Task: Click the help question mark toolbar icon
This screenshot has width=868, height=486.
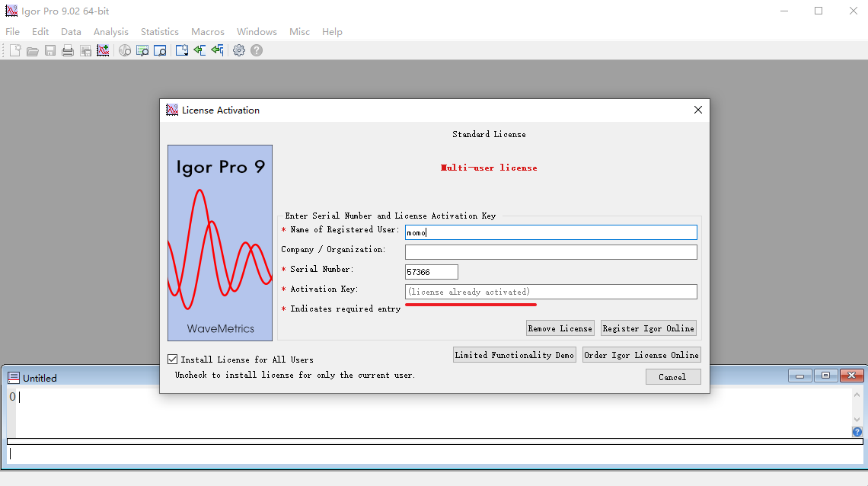Action: [x=257, y=50]
